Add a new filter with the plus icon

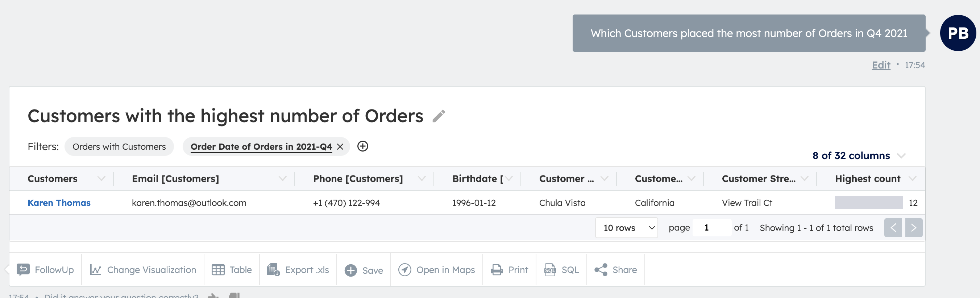[362, 146]
